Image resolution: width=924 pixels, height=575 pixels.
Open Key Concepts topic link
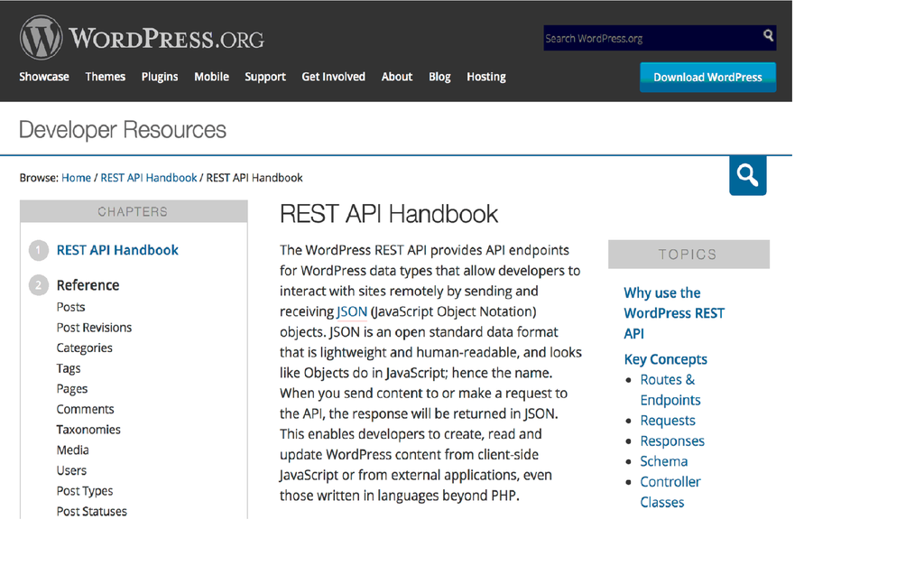665,359
